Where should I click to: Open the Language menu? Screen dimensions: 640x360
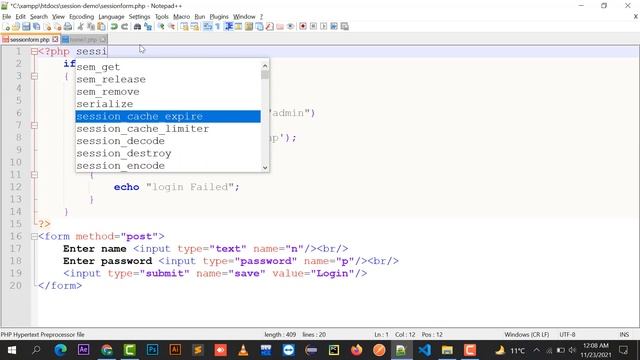coord(111,17)
